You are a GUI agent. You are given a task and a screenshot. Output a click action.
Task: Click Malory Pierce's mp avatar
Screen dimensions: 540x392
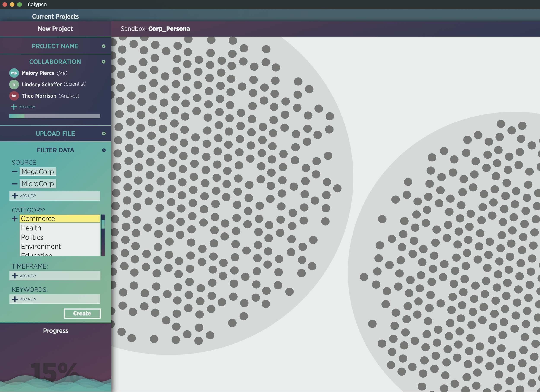tap(14, 73)
